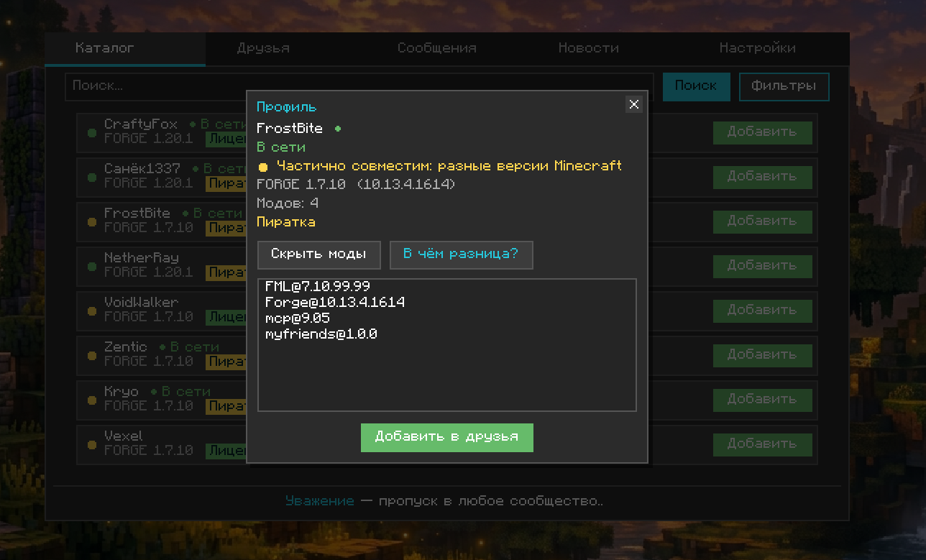This screenshot has height=560, width=926.
Task: Click the green status dot beside Санёк1337
Action: click(x=92, y=178)
